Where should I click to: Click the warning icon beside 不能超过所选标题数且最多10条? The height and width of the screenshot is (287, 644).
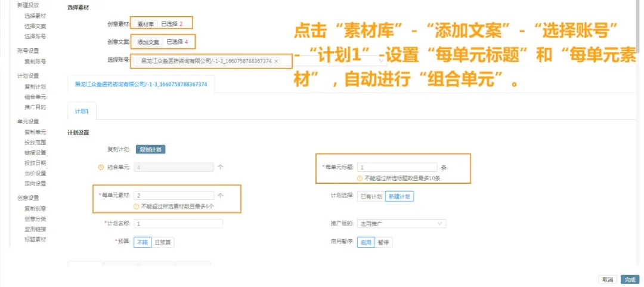360,178
